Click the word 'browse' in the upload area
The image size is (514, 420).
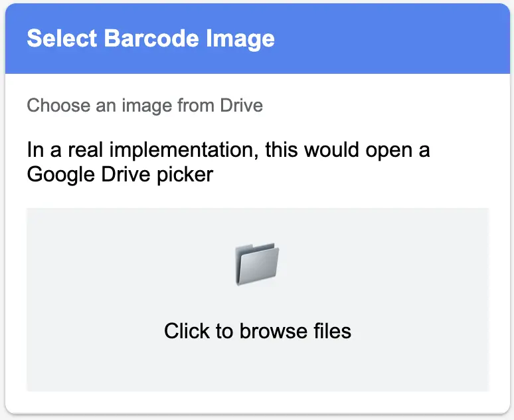(274, 331)
